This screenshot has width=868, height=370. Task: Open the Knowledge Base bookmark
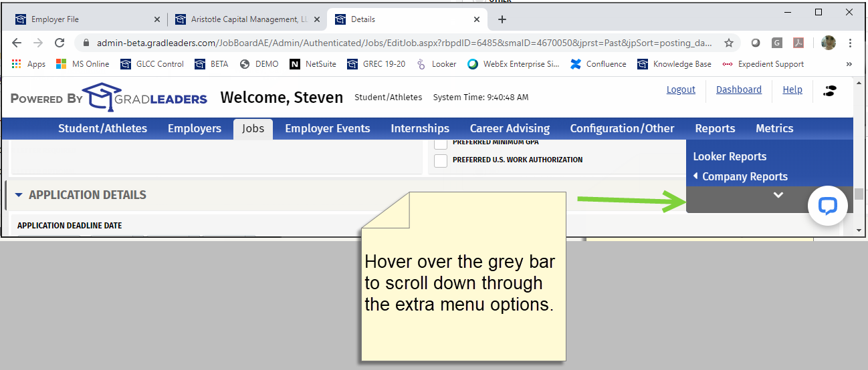(x=674, y=64)
